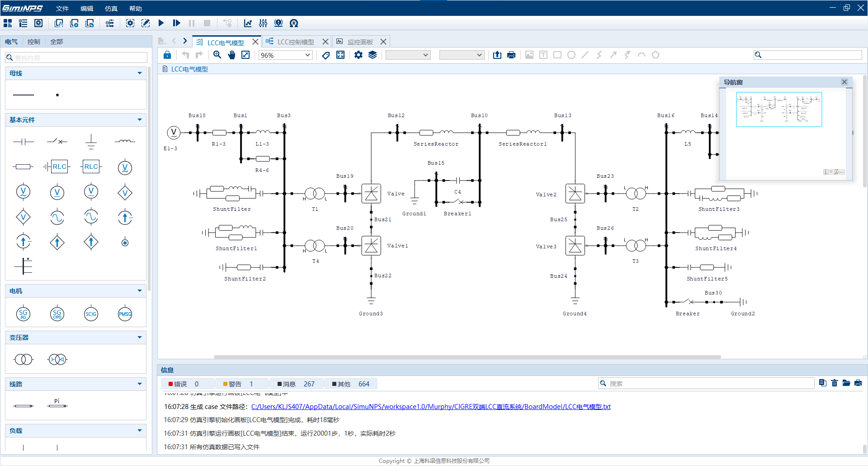Open the parameter sliders settings icon
868x466 pixels.
[263, 23]
